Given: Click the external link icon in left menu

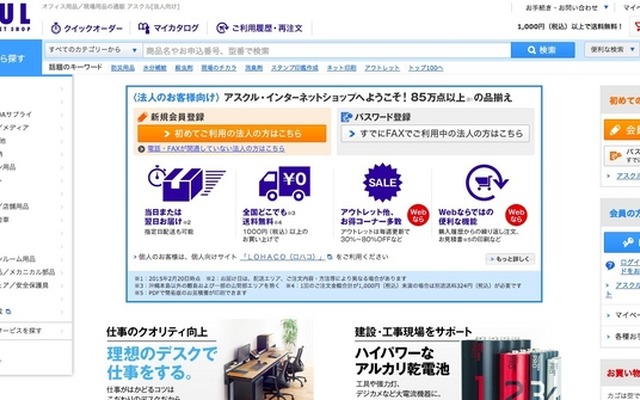Looking at the screenshot, I should [x=8, y=312].
